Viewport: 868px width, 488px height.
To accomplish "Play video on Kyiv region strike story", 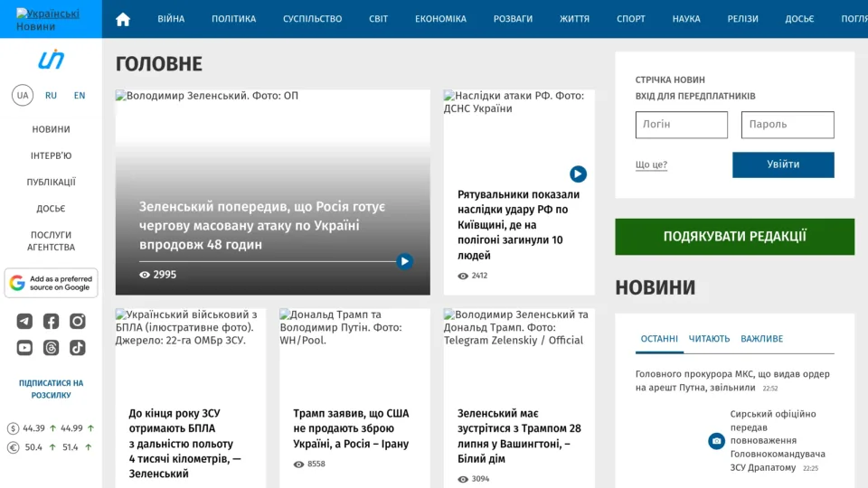I will click(x=578, y=174).
